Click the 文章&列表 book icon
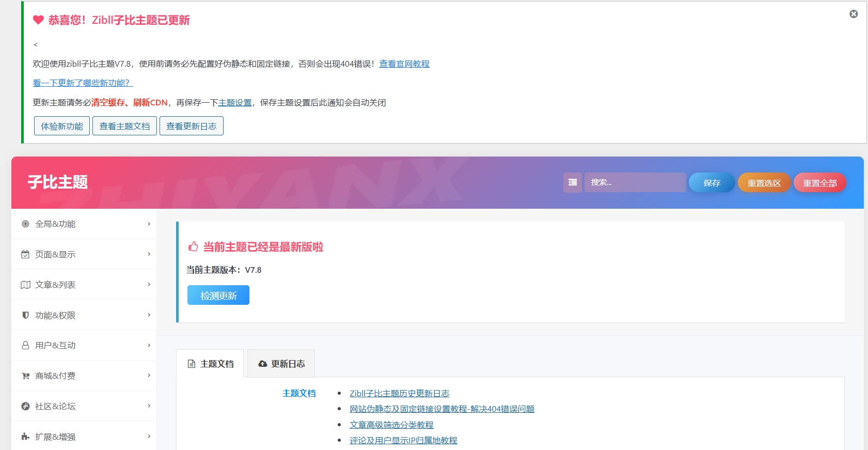 25,285
